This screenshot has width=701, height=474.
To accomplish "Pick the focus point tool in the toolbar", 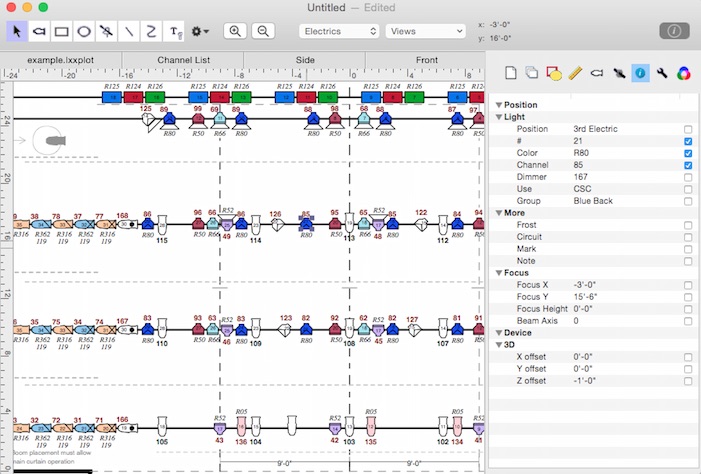I will click(x=106, y=31).
